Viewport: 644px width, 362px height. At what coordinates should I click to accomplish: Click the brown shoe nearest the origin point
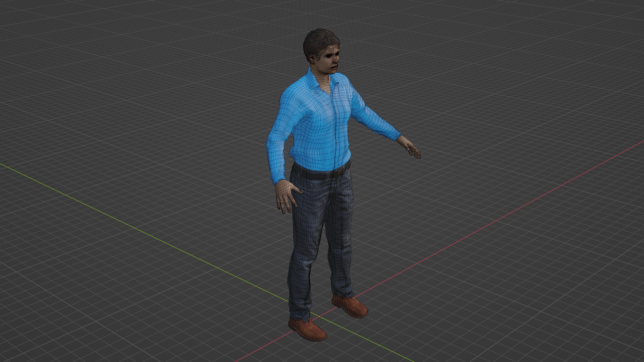point(307,329)
